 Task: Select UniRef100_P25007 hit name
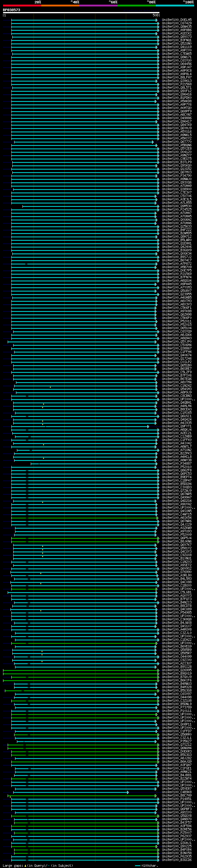(x=177, y=832)
